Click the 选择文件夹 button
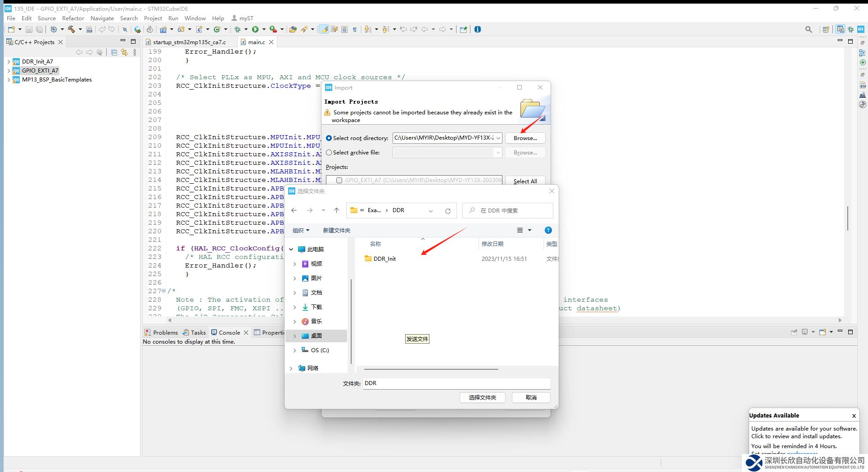Screen dimensions: 868x472 482,398
